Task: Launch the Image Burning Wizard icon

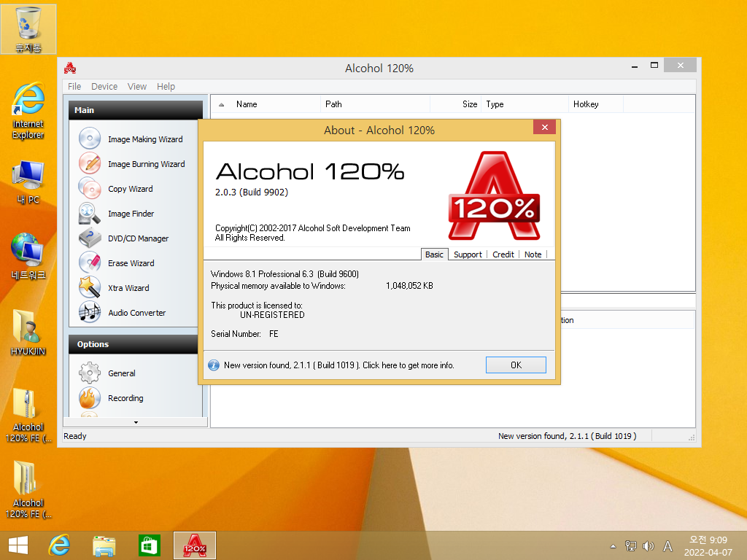Action: pos(90,163)
